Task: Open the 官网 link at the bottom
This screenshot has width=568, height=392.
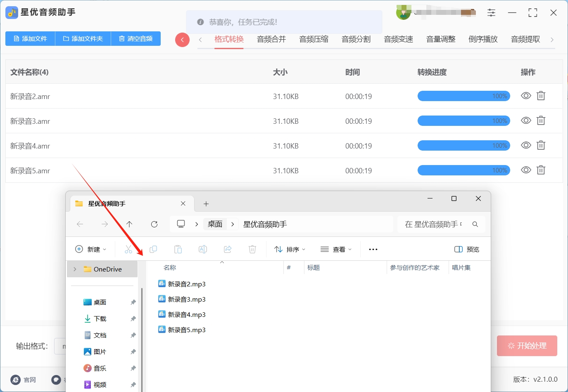Action: click(24, 380)
